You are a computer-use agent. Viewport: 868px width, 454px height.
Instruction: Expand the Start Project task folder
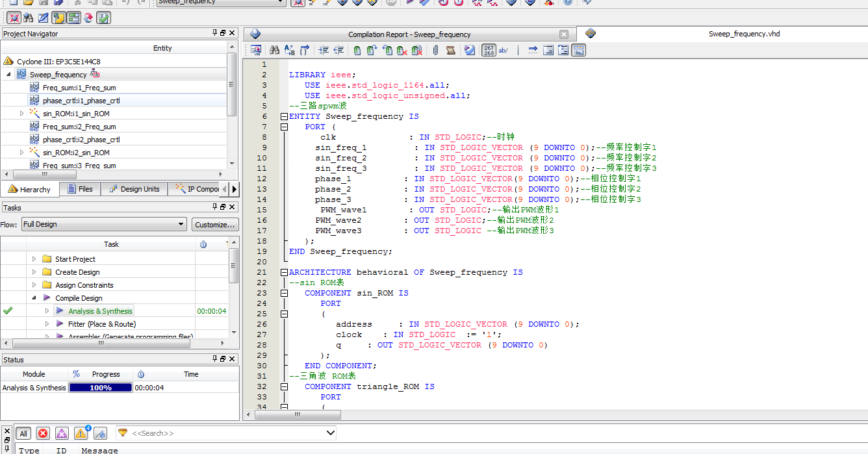coord(34,259)
